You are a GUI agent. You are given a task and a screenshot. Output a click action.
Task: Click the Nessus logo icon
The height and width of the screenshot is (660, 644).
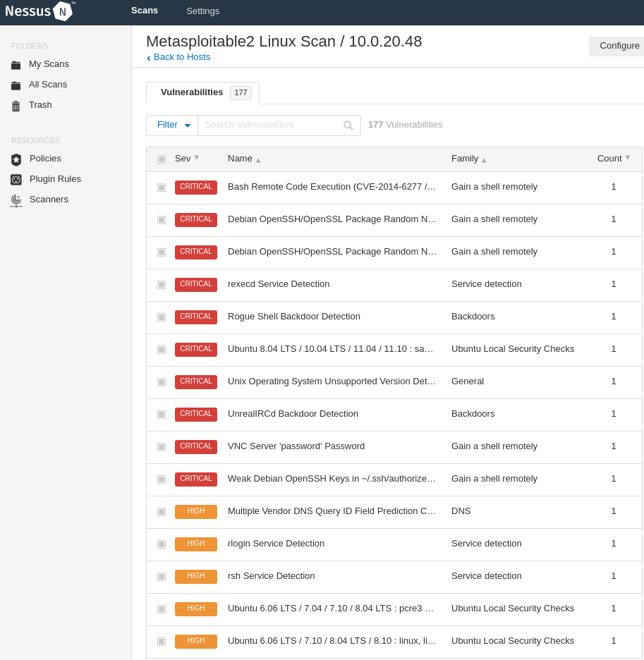[62, 11]
